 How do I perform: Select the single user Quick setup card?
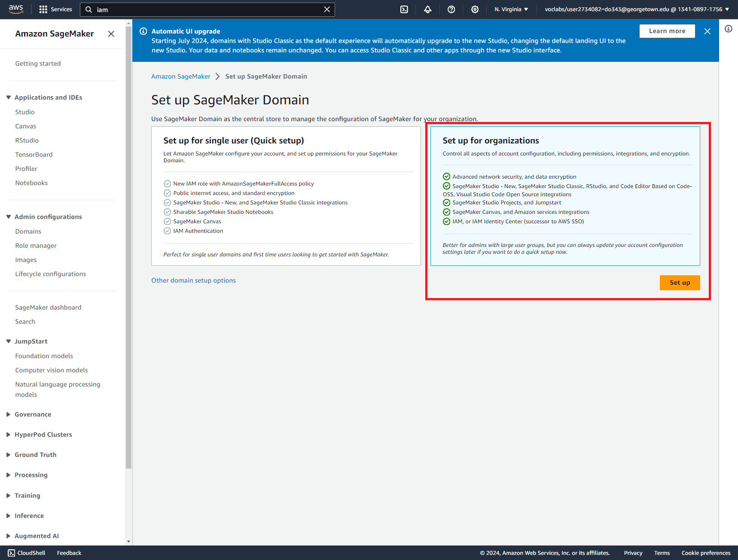point(286,196)
